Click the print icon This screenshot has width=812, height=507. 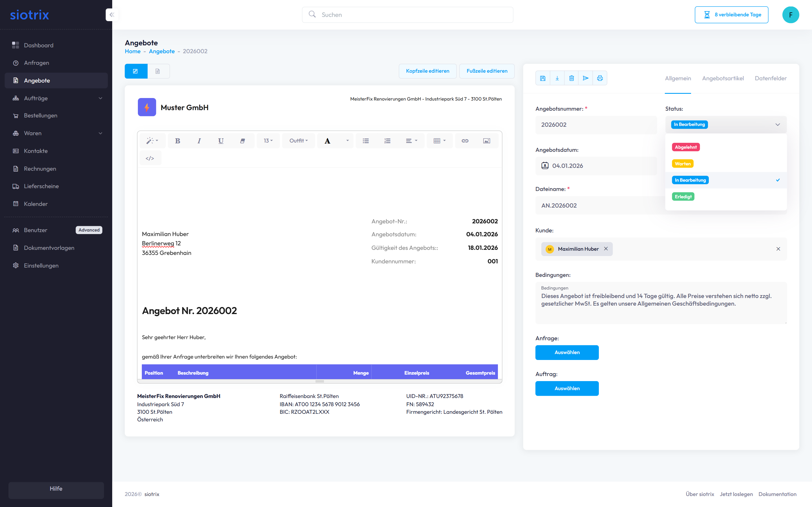(x=600, y=78)
